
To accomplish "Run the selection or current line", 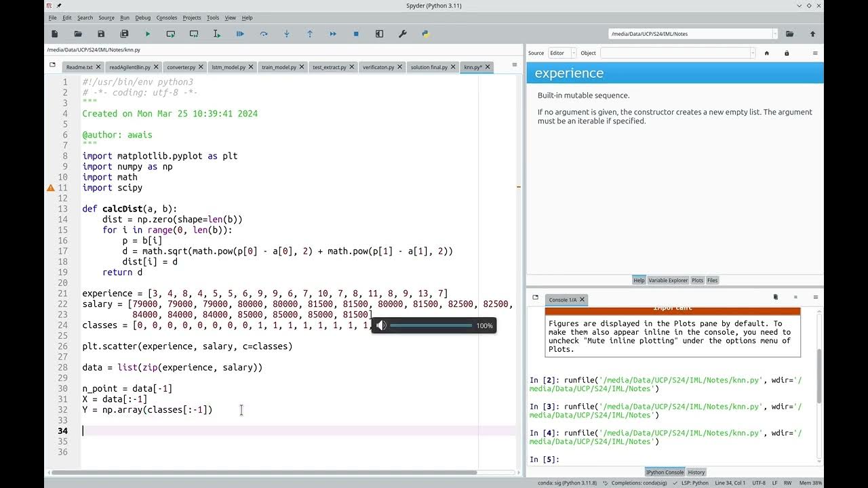I will click(217, 34).
